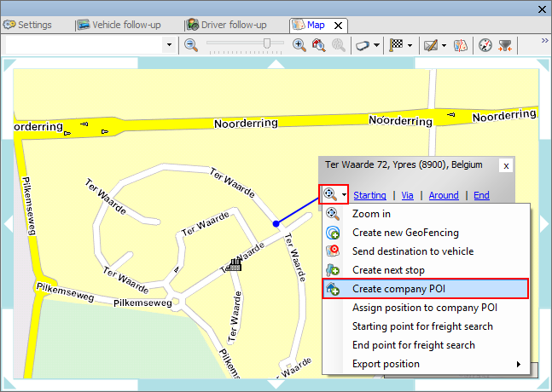Select Send destination to vehicle
The width and height of the screenshot is (552, 392).
click(412, 251)
